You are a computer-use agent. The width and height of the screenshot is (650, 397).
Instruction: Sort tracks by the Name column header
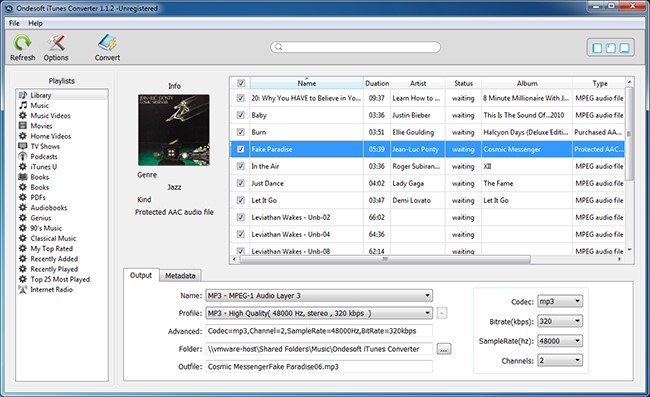coord(307,83)
